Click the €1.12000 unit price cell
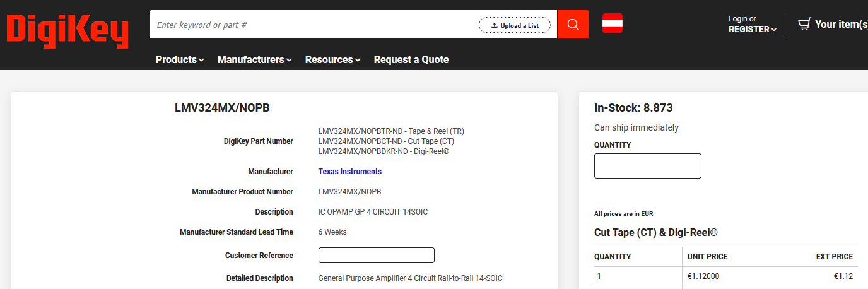Screen dimensions: 868x289 (x=703, y=276)
